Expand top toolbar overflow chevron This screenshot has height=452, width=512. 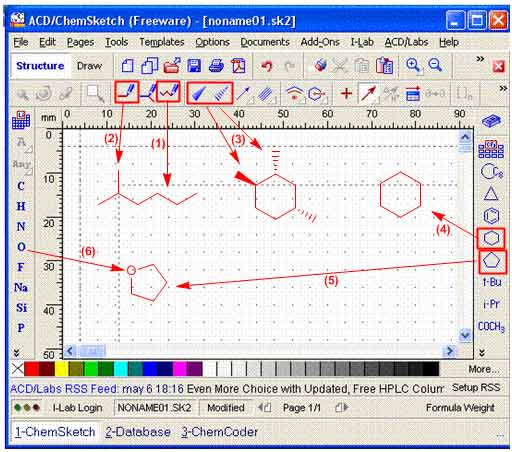point(480,59)
